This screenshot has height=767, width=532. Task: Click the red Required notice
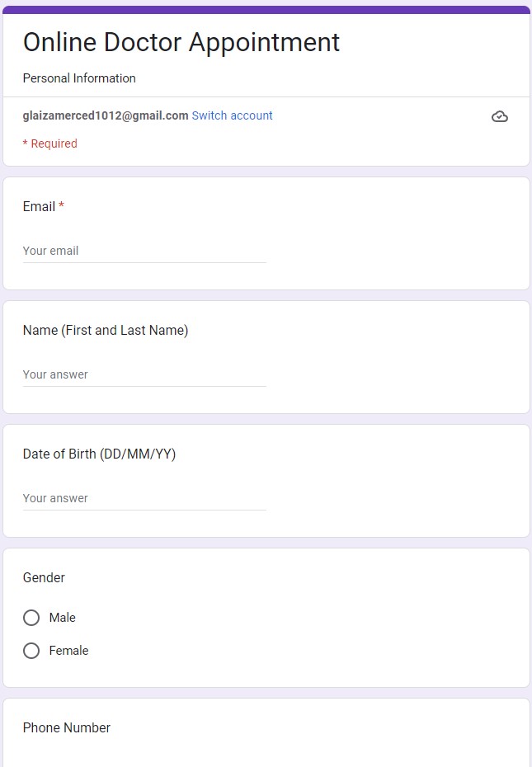[49, 144]
